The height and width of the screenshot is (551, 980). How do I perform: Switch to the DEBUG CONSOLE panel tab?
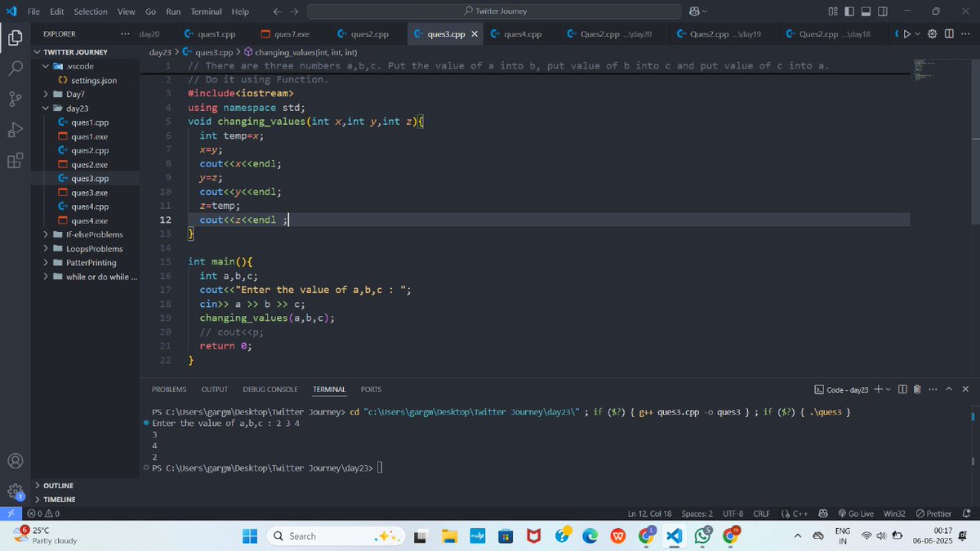coord(270,389)
